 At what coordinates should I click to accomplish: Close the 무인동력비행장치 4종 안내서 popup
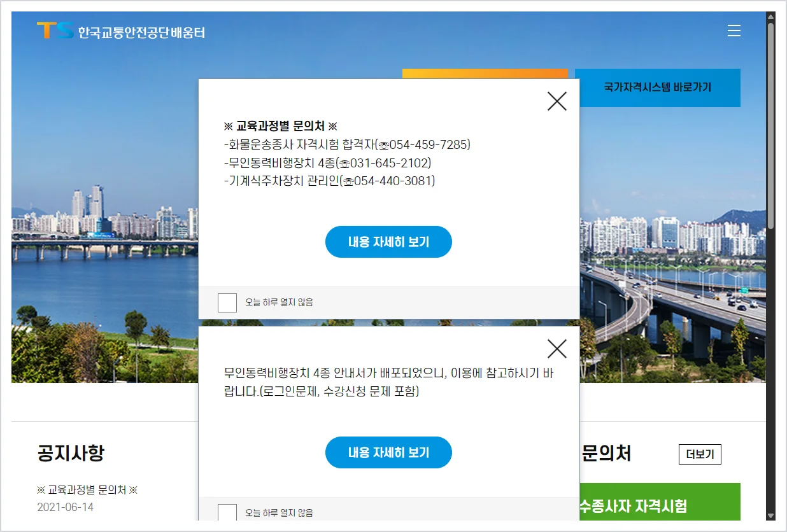[x=557, y=348]
